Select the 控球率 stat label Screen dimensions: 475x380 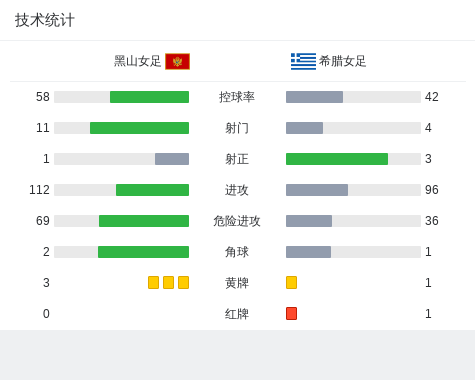coord(237,97)
